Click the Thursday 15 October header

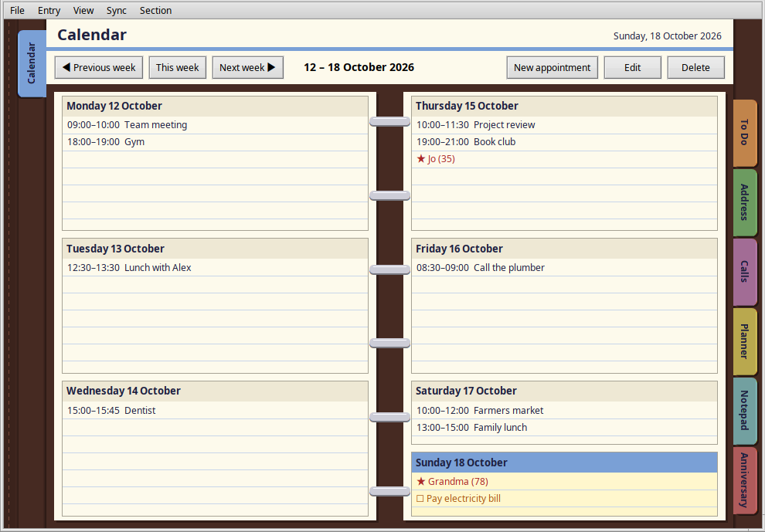[565, 107]
